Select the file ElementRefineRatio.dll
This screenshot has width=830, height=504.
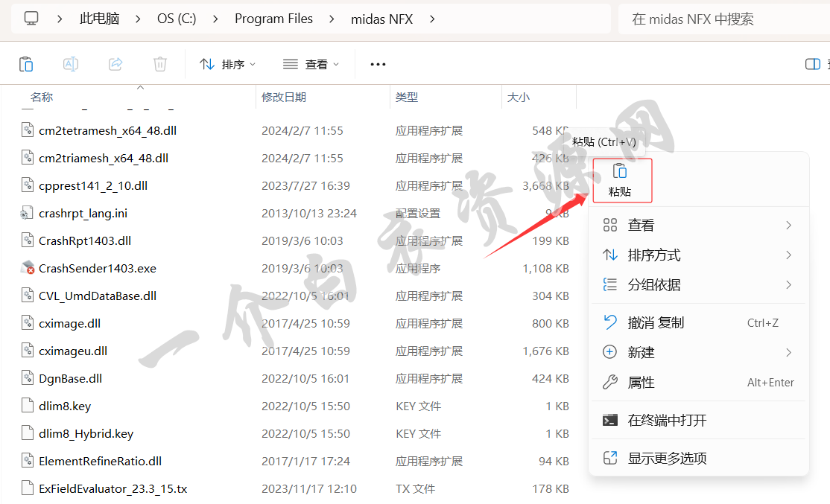click(100, 461)
